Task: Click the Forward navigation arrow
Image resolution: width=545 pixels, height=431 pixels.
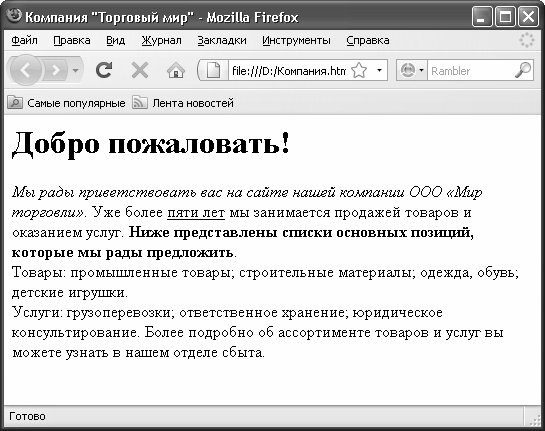Action: tap(56, 71)
